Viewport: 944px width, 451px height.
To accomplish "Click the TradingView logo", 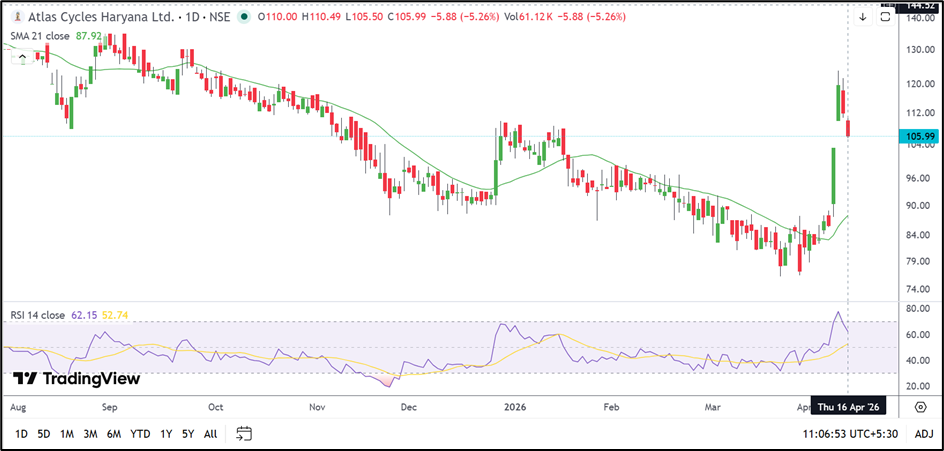I will [76, 379].
